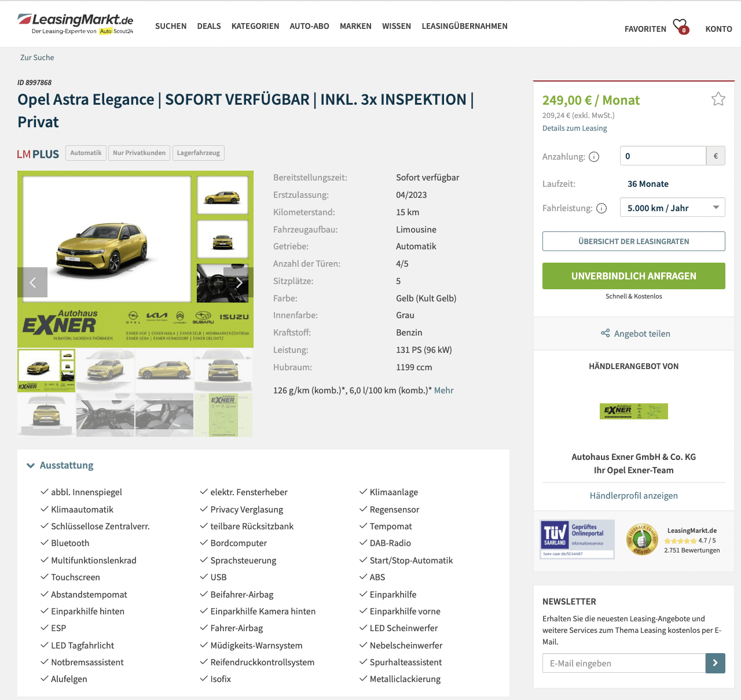Click the Nur Privatkunden tag
The image size is (741, 700).
(x=140, y=153)
